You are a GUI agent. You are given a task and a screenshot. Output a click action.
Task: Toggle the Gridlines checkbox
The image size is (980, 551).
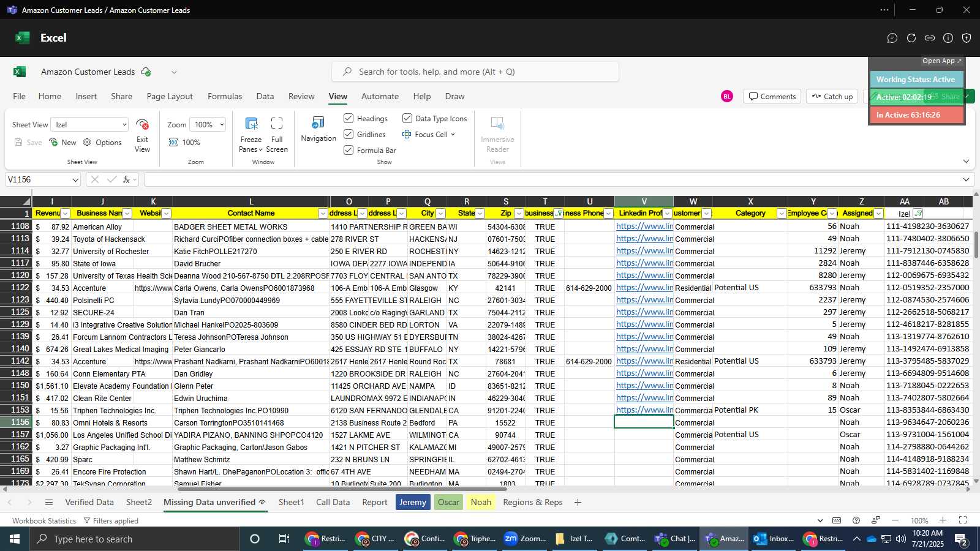[x=349, y=134]
